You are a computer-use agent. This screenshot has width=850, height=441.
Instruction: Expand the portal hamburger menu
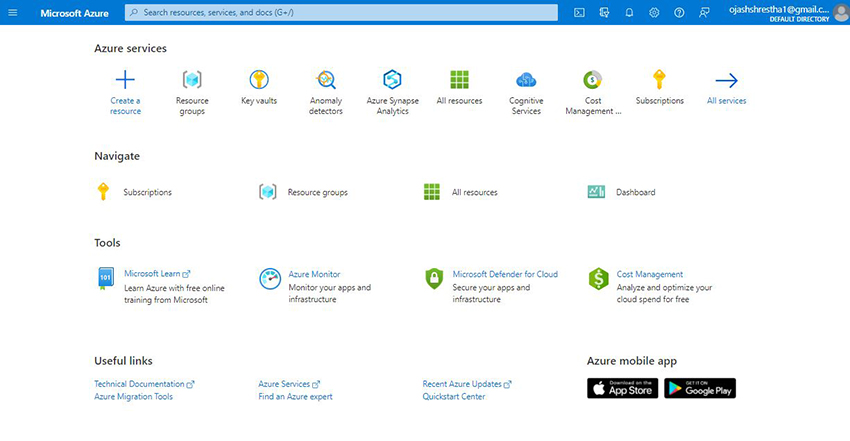point(13,13)
